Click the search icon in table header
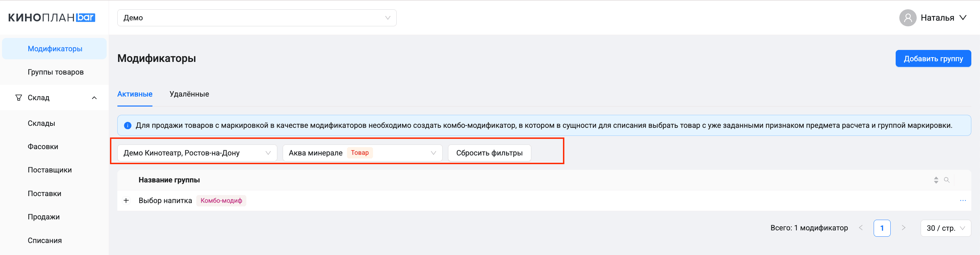980x255 pixels. [x=947, y=180]
